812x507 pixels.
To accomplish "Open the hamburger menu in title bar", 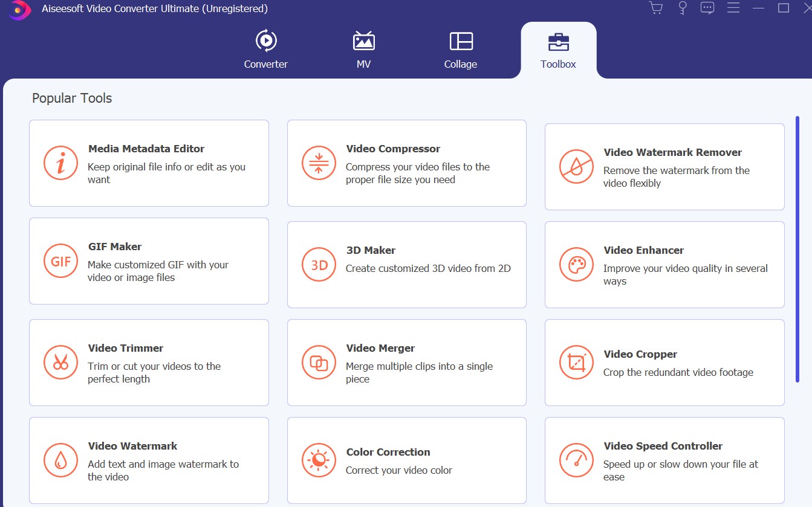I will (x=733, y=8).
